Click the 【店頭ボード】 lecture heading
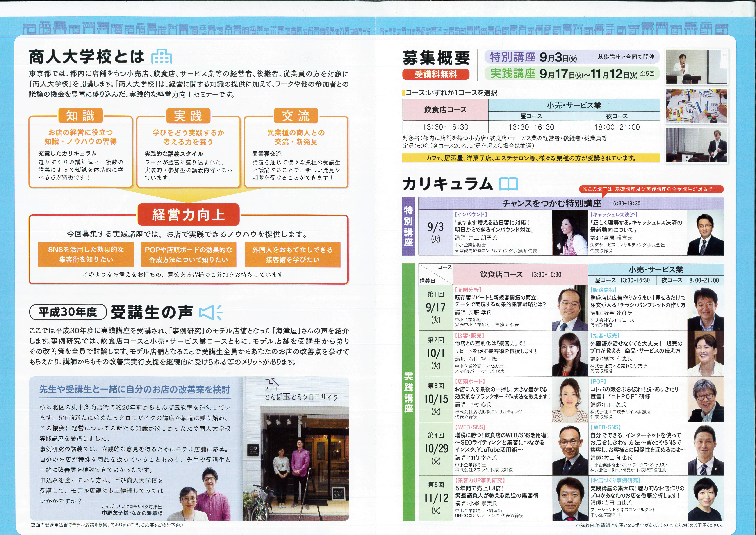This screenshot has width=756, height=535. pyautogui.click(x=470, y=381)
